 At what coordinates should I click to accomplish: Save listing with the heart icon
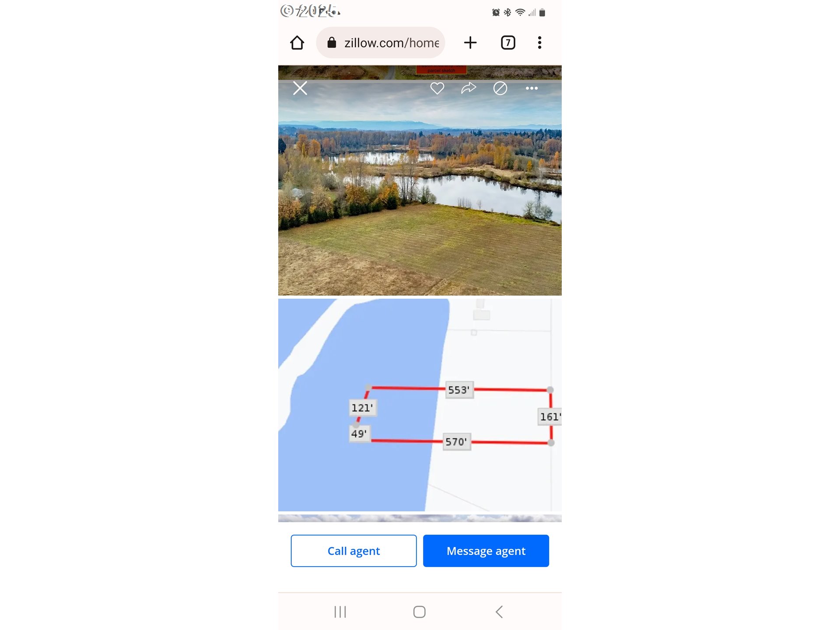437,88
